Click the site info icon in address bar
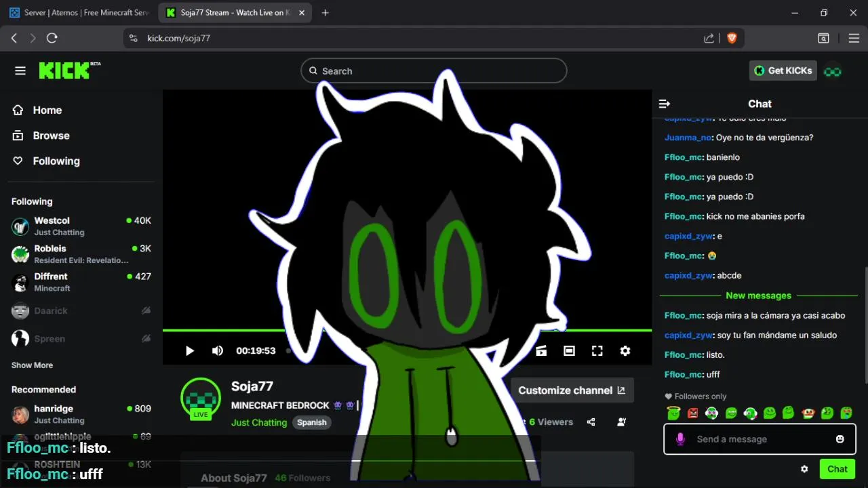Screen dimensions: 868x488 [x=133, y=39]
